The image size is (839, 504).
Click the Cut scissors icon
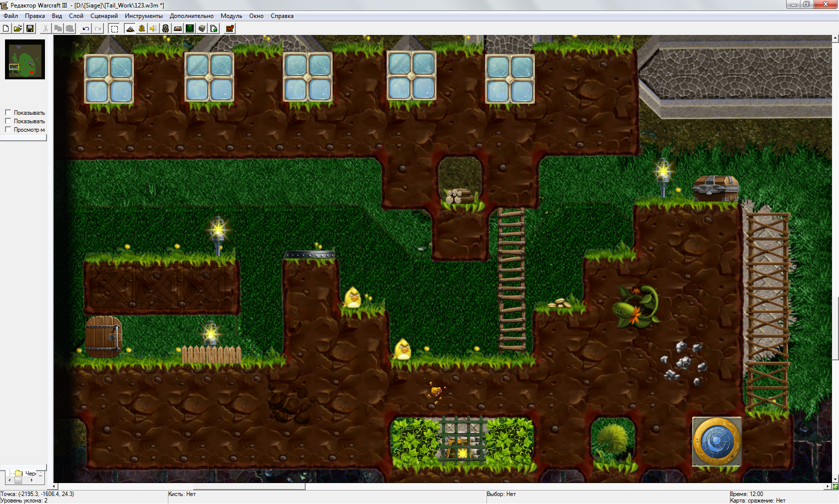click(x=45, y=28)
